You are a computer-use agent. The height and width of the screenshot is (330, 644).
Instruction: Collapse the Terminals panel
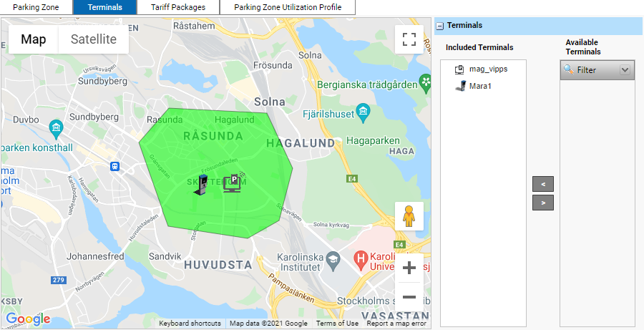(440, 26)
